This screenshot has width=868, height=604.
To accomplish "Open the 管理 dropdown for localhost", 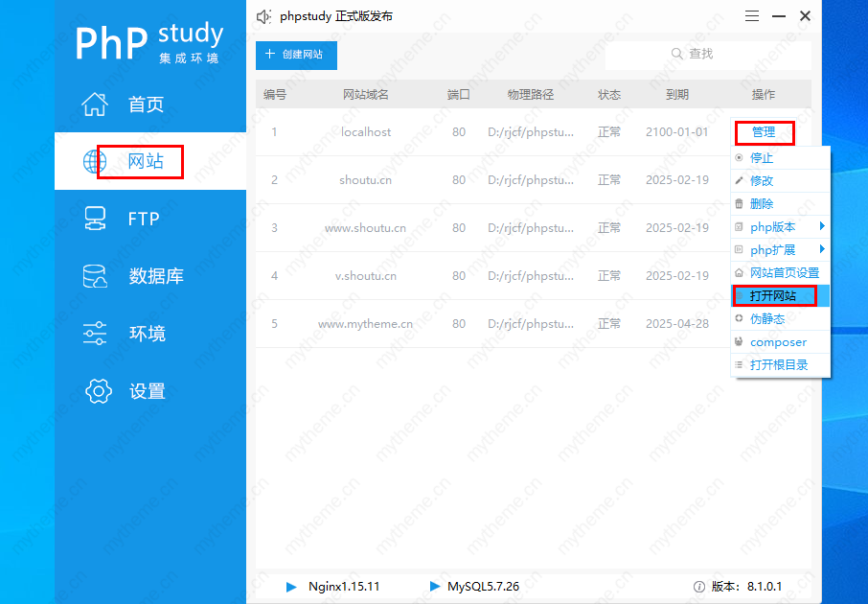I will tap(764, 132).
